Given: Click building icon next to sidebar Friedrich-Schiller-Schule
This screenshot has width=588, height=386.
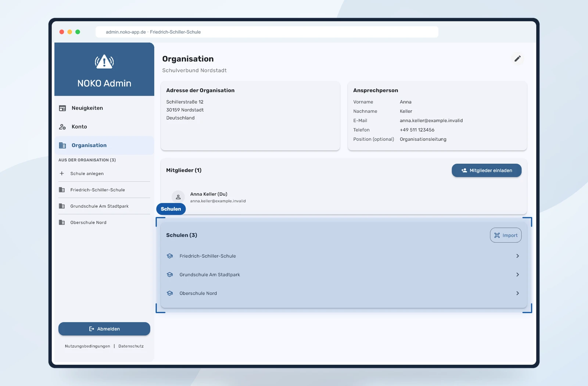Looking at the screenshot, I should (62, 190).
